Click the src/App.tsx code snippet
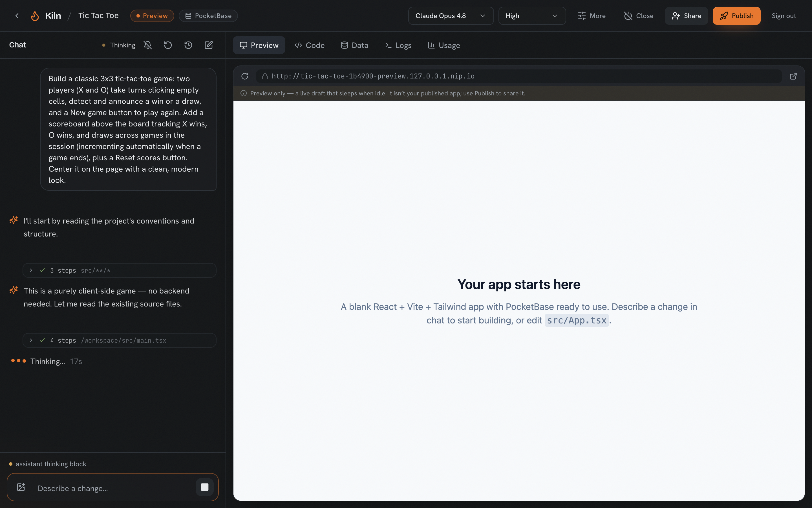Screen dimensions: 812x508 pos(577,320)
